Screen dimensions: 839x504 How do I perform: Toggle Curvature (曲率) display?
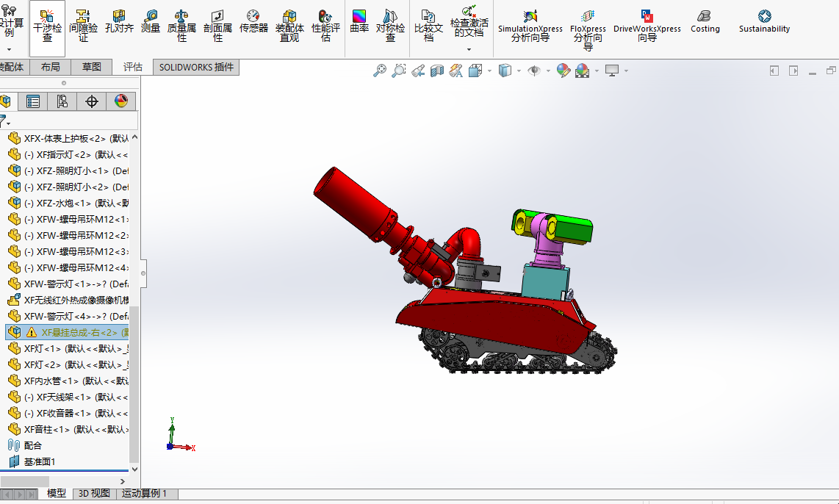tap(359, 23)
